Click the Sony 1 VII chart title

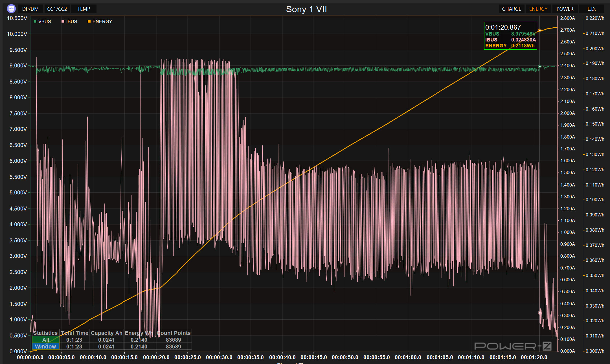pyautogui.click(x=306, y=9)
